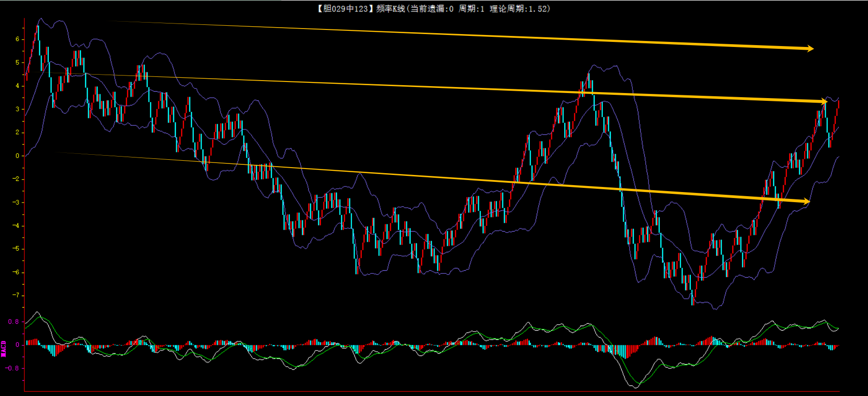Click the arrowhead of the bottom yellow trendline
The image size is (868, 396).
tap(806, 201)
